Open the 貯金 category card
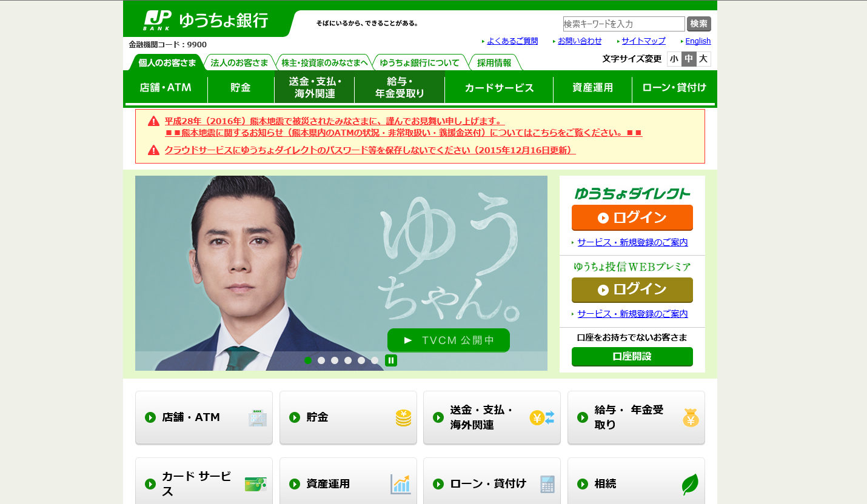 pyautogui.click(x=348, y=417)
